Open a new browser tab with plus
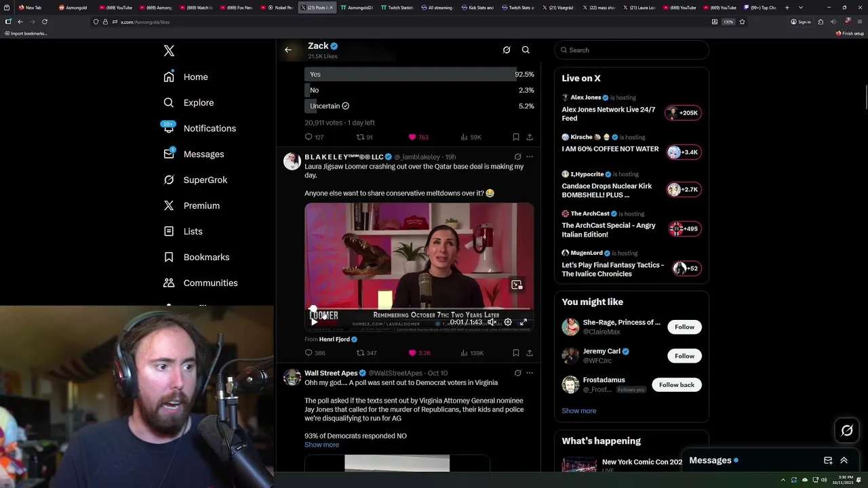This screenshot has width=868, height=488. click(x=787, y=7)
